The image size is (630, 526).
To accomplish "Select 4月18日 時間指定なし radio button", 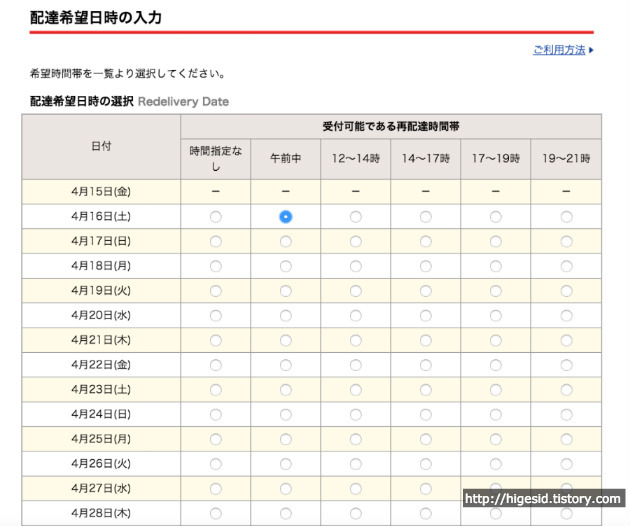I will pos(216,266).
